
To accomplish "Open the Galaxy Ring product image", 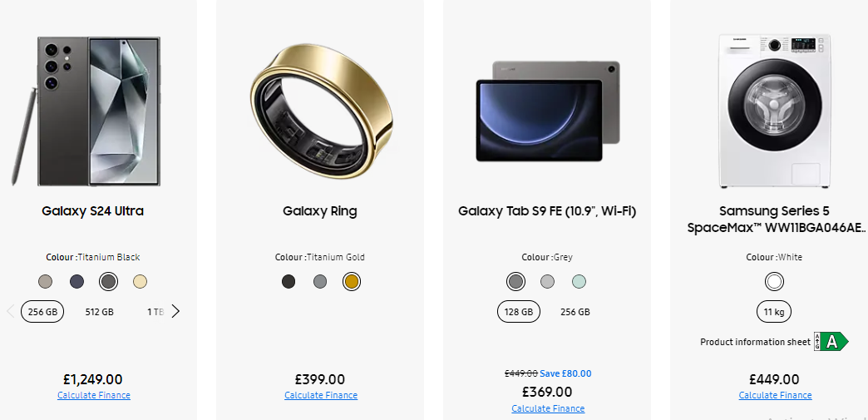I will (320, 112).
